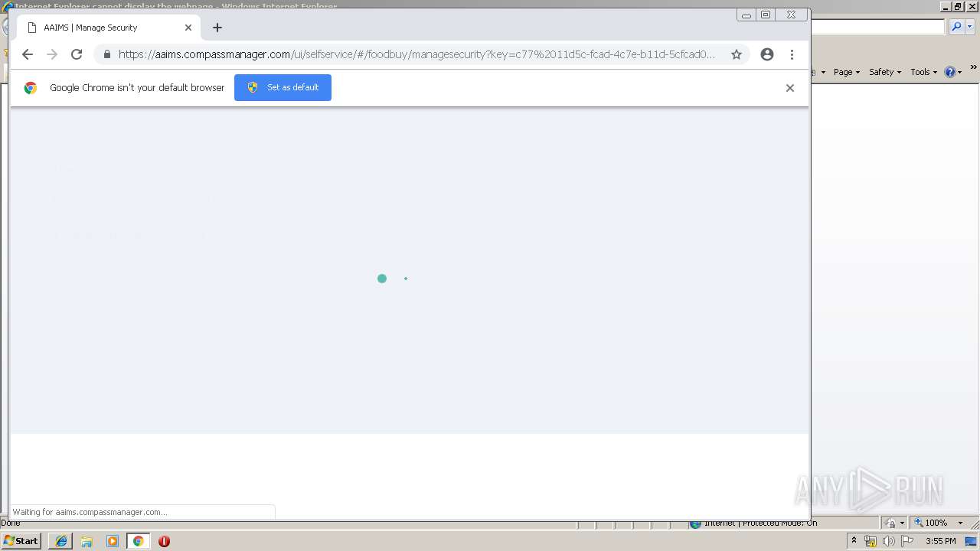Expand the IE search provider dropdown
This screenshot has width=980, height=551.
(969, 27)
